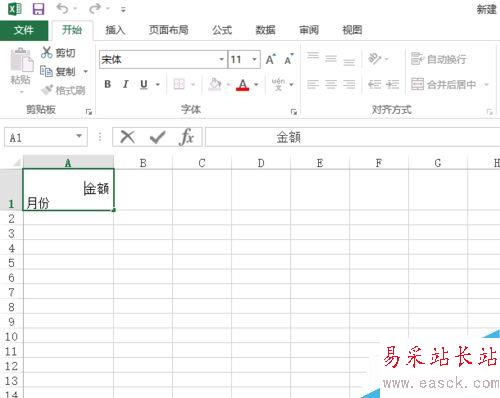Viewport: 500px width, 398px height.
Task: Select row 5 header
Action: pyautogui.click(x=11, y=263)
